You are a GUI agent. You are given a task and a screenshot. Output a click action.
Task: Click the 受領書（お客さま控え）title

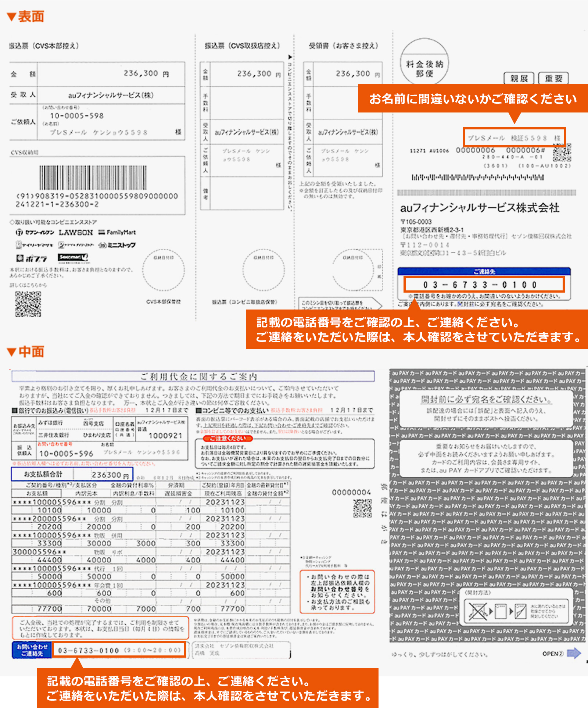[344, 46]
